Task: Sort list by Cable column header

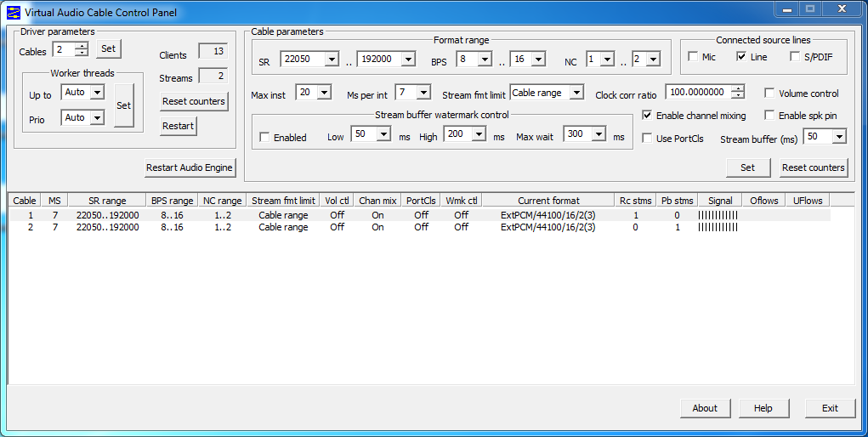Action: click(25, 201)
